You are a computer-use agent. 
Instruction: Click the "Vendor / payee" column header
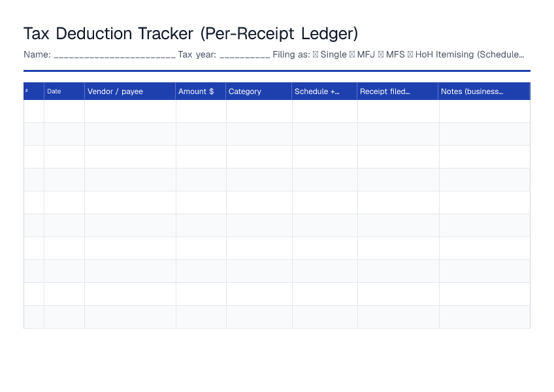coord(130,91)
